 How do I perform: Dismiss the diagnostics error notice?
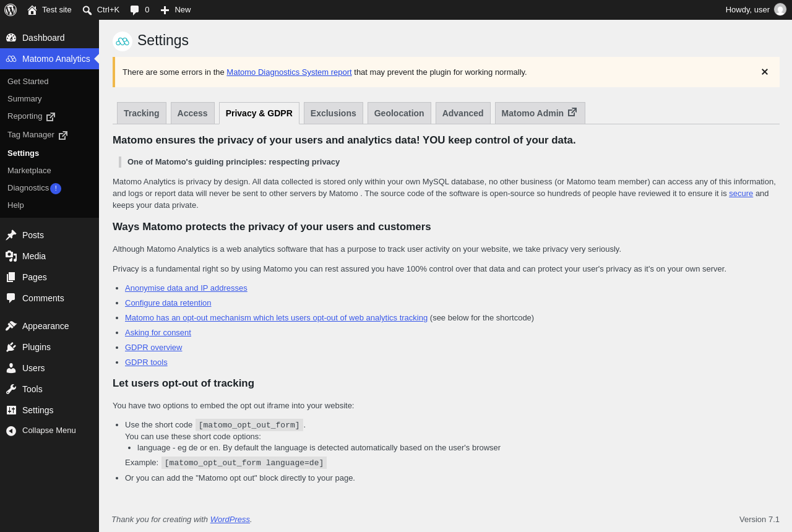765,72
